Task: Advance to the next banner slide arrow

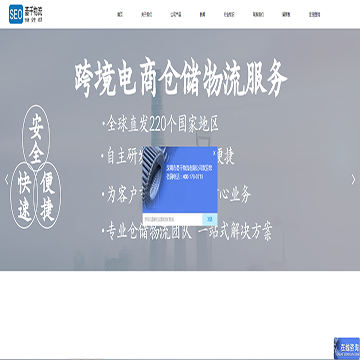Action: [x=353, y=180]
